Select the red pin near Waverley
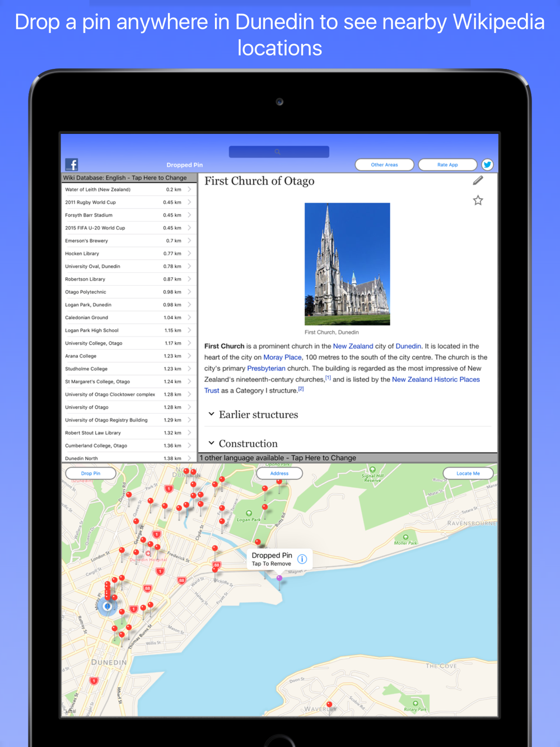Image resolution: width=560 pixels, height=747 pixels. point(329,705)
